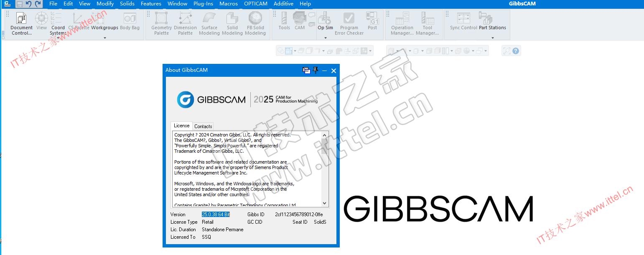
Task: Click the GibbsCAM application icon in title bar
Action: coord(7,4)
